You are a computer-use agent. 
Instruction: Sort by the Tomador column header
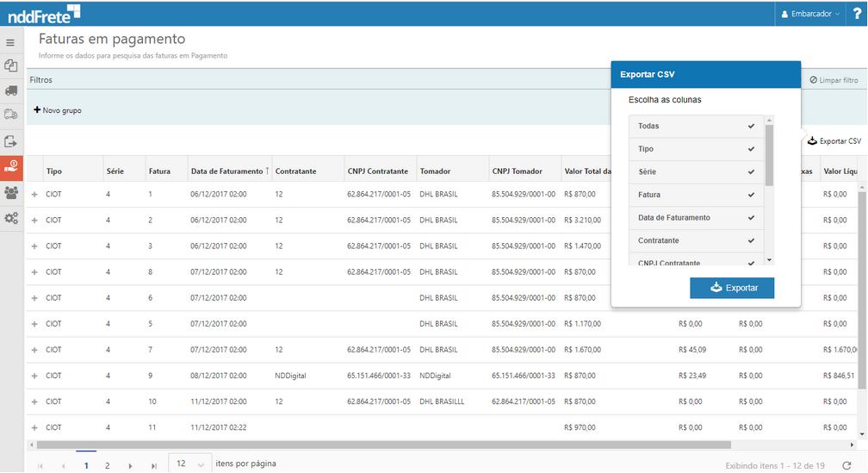click(x=435, y=171)
